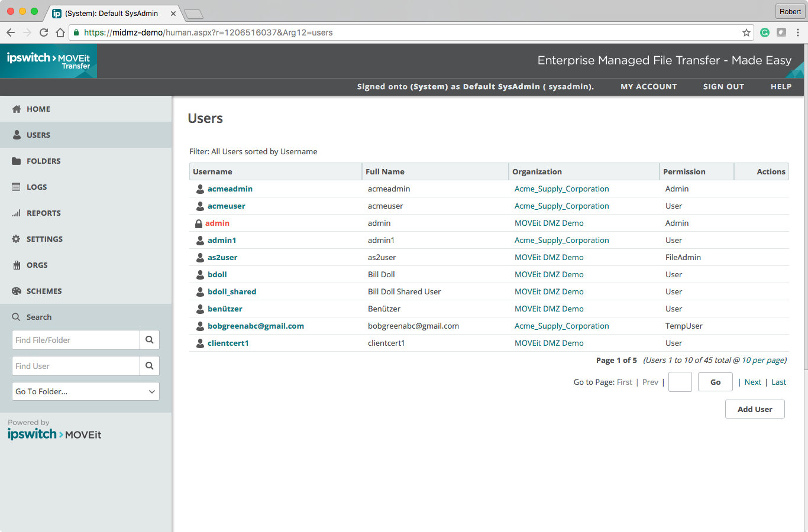Click MOVEit DMZ Demo link in admin row

(x=549, y=223)
